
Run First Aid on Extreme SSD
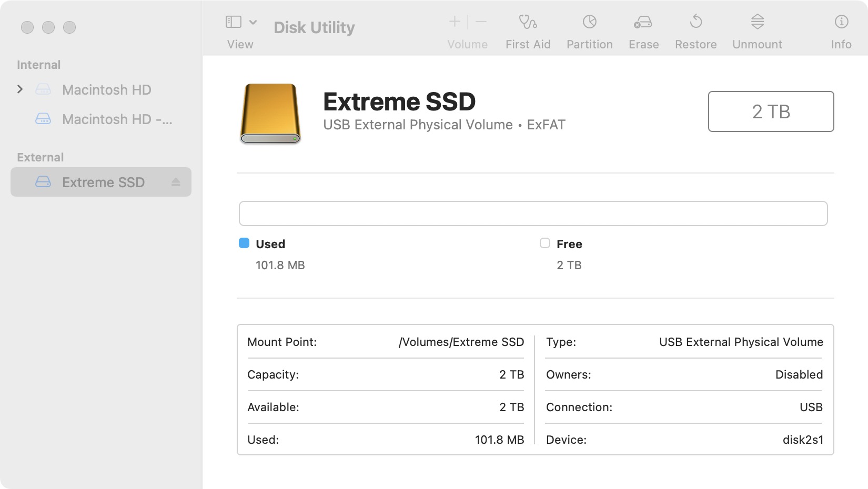tap(528, 29)
